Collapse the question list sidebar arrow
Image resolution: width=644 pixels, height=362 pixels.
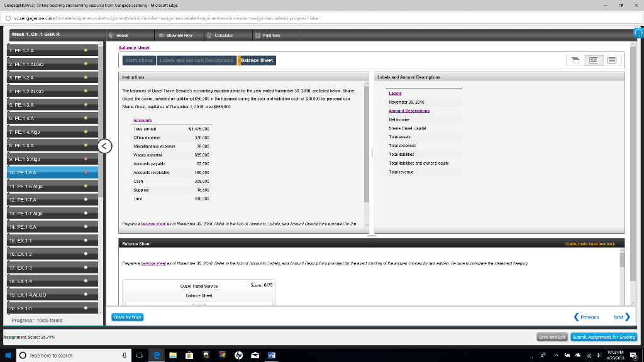[105, 146]
